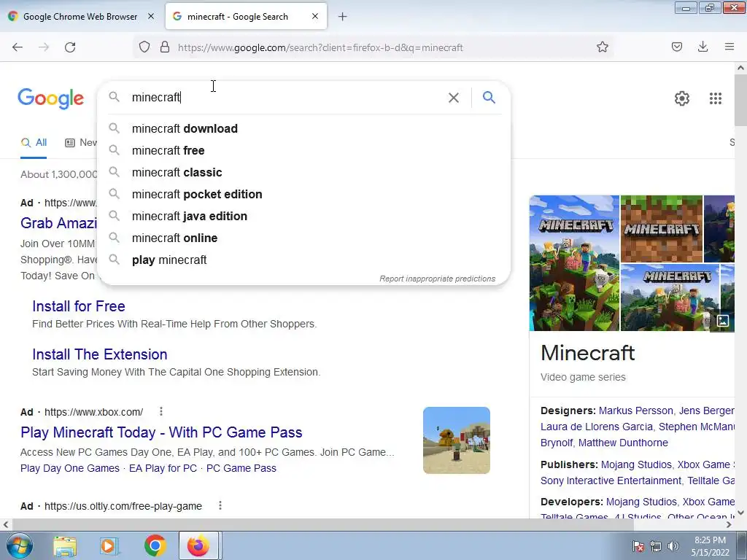Open Windows Explorer from taskbar
The width and height of the screenshot is (747, 560).
(65, 546)
